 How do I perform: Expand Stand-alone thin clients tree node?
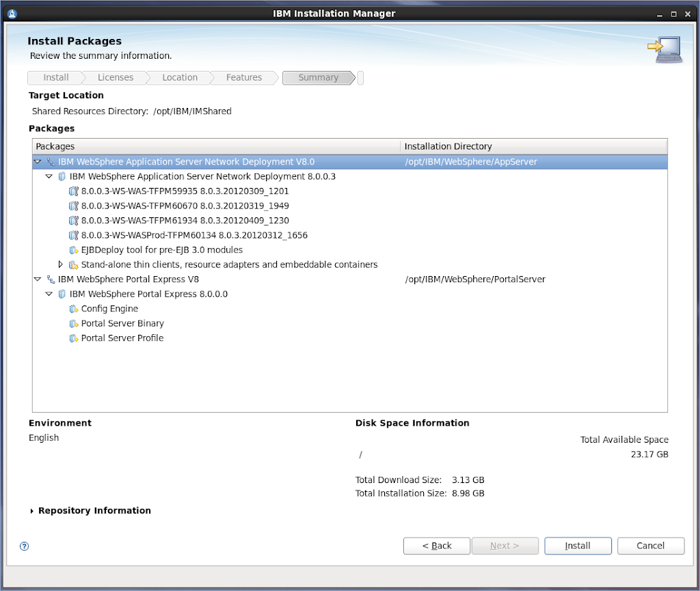(60, 264)
